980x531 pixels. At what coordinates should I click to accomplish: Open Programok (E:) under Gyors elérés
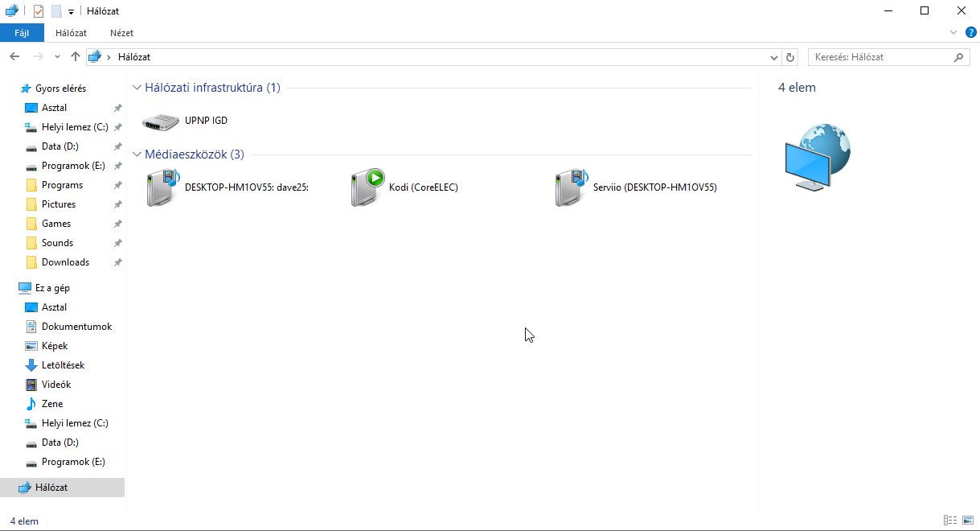click(73, 166)
